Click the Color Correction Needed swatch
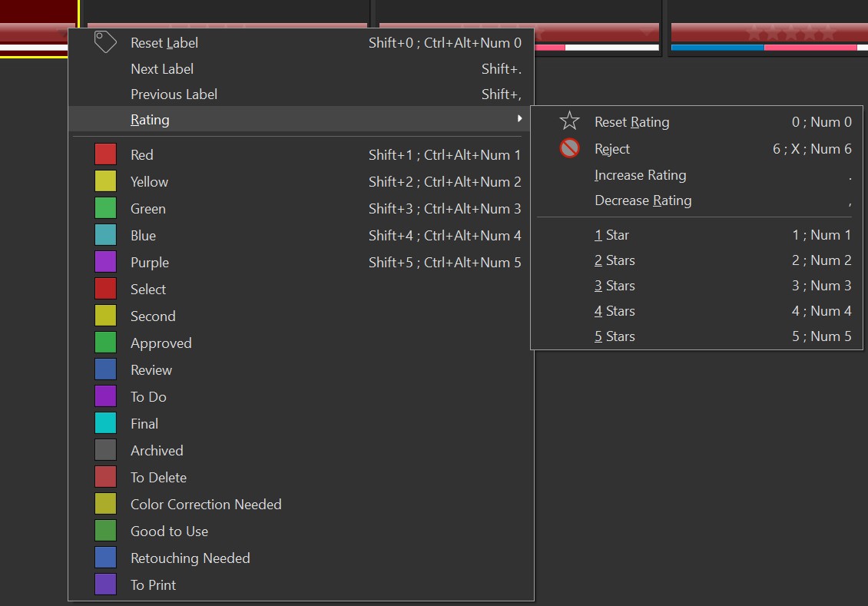The height and width of the screenshot is (606, 868). 105,504
